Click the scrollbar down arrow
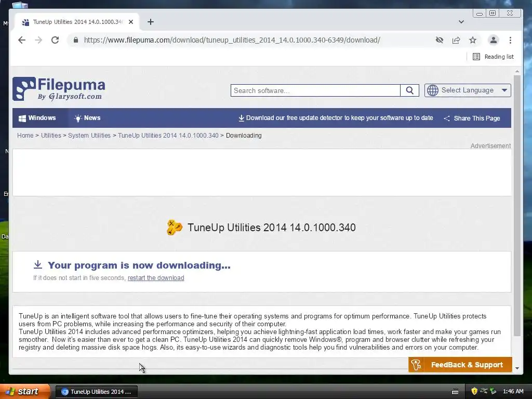Image resolution: width=532 pixels, height=399 pixels. click(517, 368)
